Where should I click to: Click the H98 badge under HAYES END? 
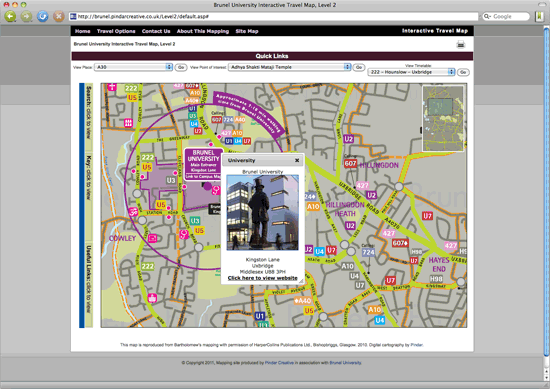tap(436, 279)
